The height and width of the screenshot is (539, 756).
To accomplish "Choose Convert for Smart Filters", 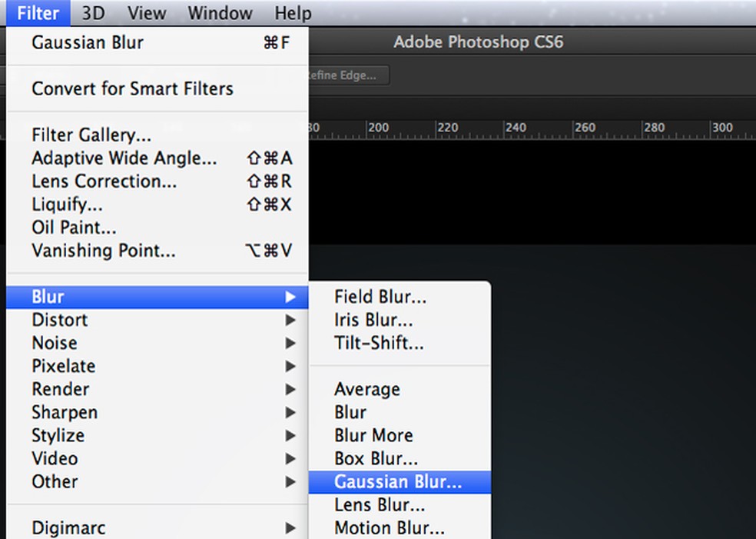I will tap(132, 88).
